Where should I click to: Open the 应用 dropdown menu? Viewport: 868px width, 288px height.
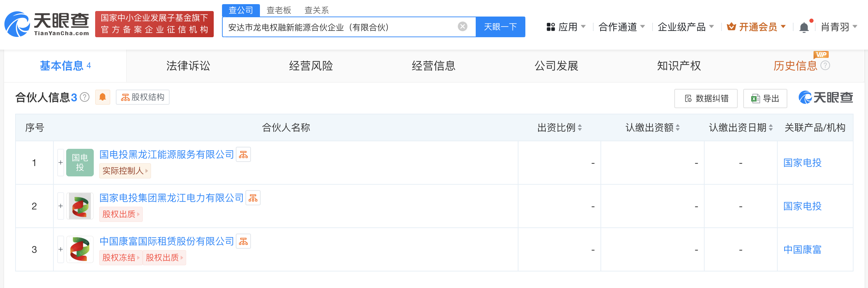tap(566, 27)
